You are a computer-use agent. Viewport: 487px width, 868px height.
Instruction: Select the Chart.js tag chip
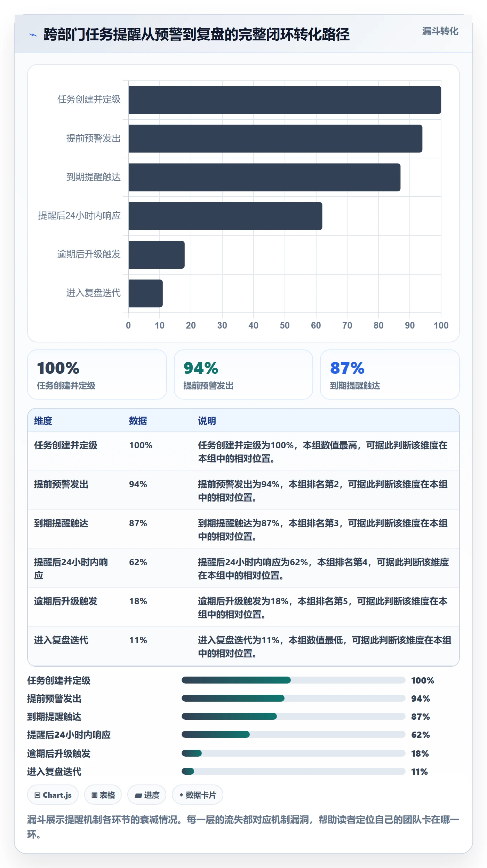click(x=53, y=795)
